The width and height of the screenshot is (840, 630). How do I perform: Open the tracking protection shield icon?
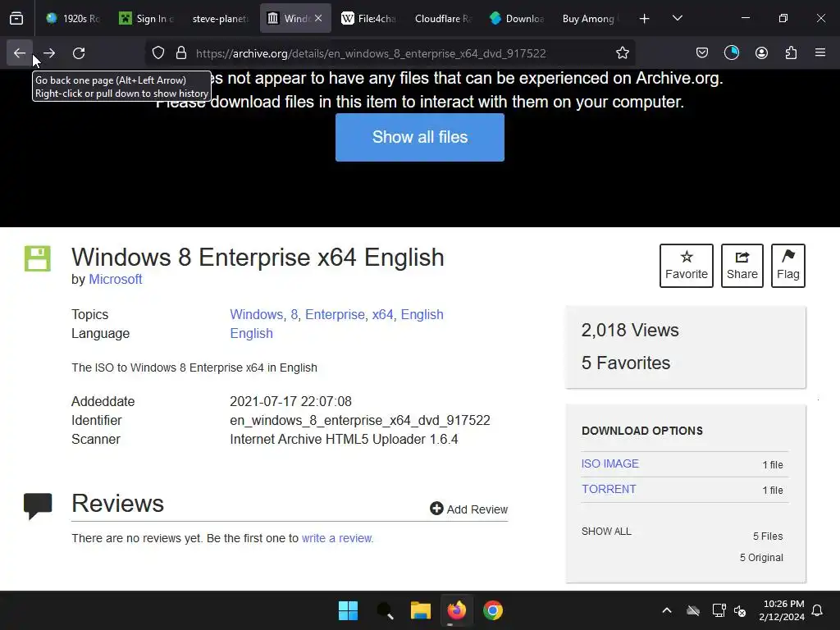coord(158,53)
